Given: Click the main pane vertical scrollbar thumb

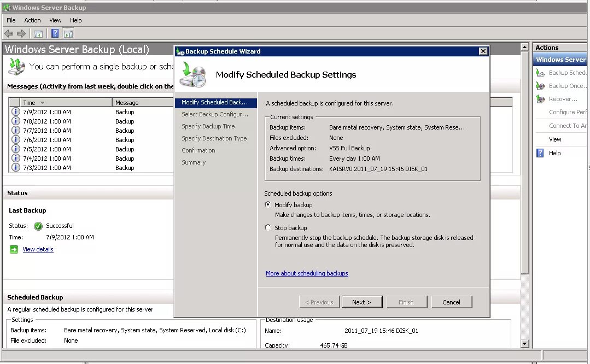Looking at the screenshot, I should (524, 162).
